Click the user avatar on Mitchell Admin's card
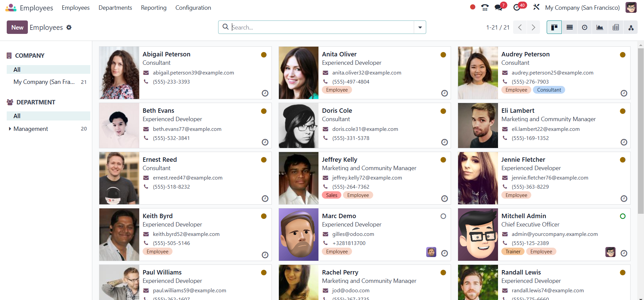This screenshot has width=644, height=300. point(610,252)
